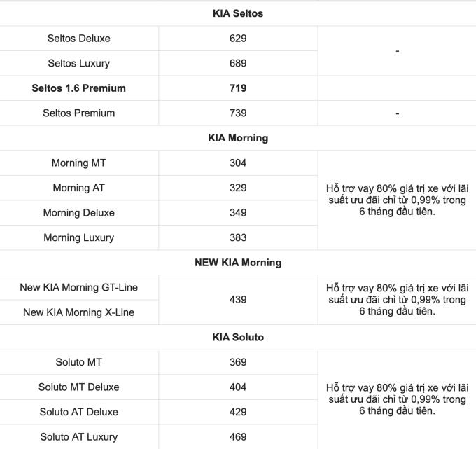Click the Morning AT row label
Screen dimensions: 476x449
[x=79, y=188]
